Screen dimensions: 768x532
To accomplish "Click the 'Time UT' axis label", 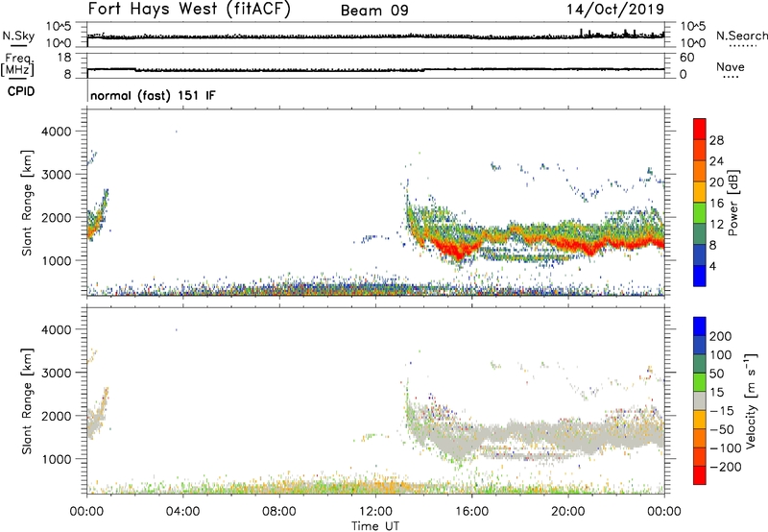I will [375, 526].
